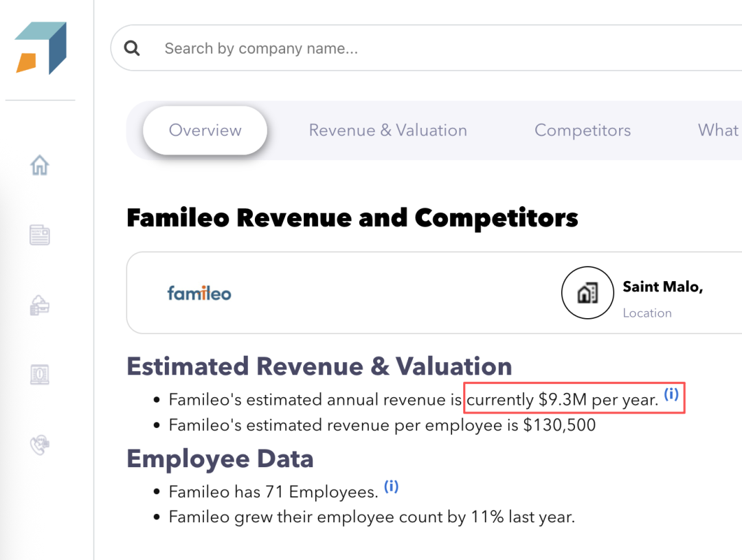Click the Growjo logo in sidebar
Screen dimensions: 742x560
pos(41,48)
